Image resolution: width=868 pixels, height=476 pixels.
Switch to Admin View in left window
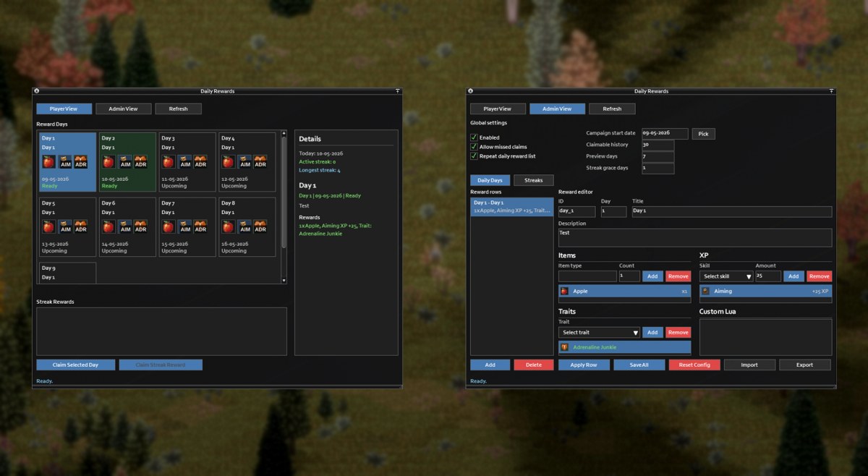pos(123,109)
